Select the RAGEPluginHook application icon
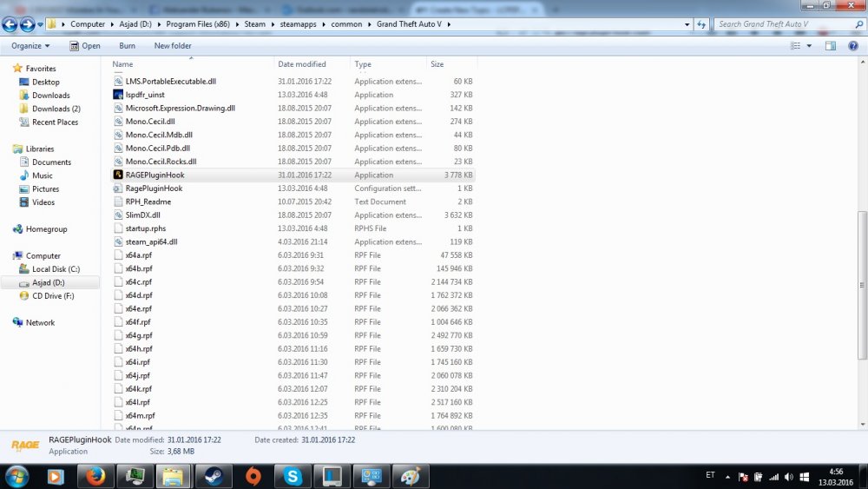The image size is (868, 489). pos(118,175)
